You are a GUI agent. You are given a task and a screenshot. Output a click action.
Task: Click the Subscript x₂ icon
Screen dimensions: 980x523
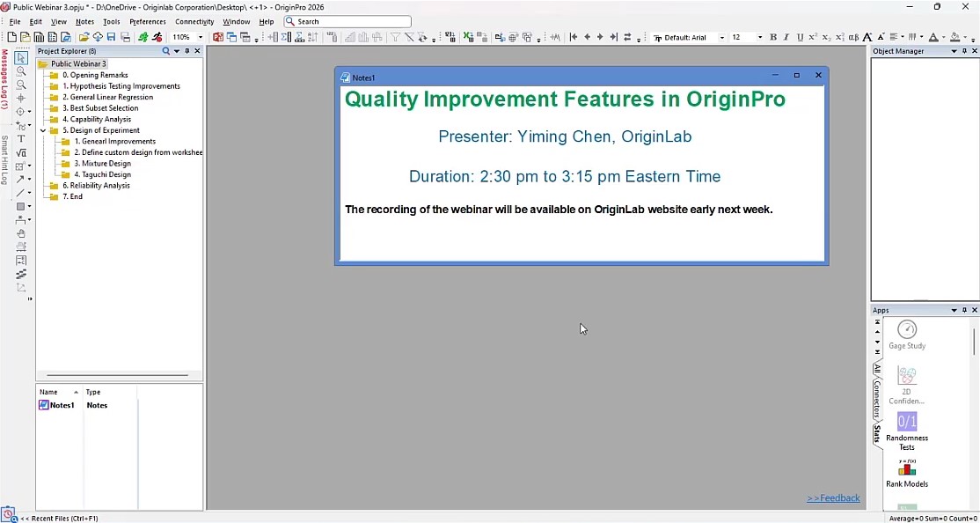826,37
